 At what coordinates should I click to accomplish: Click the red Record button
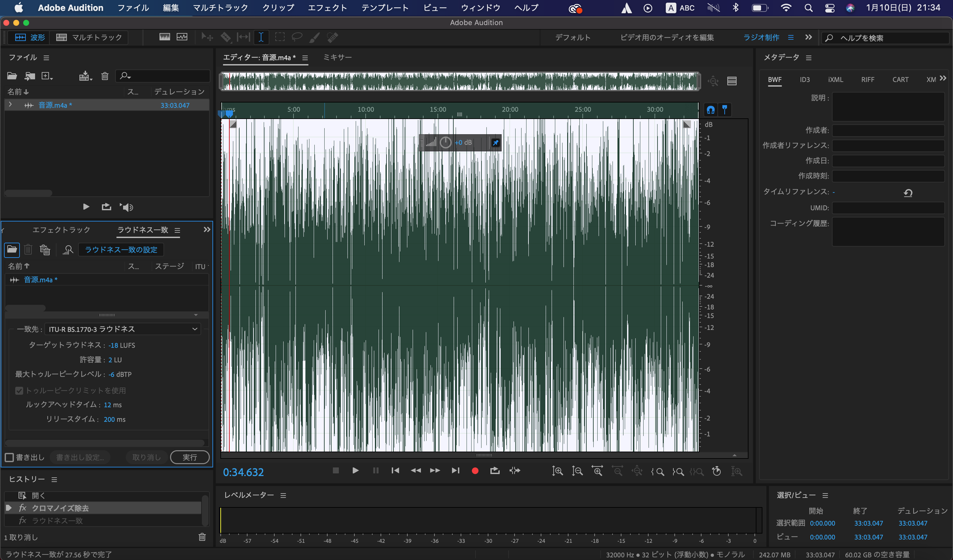(x=475, y=471)
